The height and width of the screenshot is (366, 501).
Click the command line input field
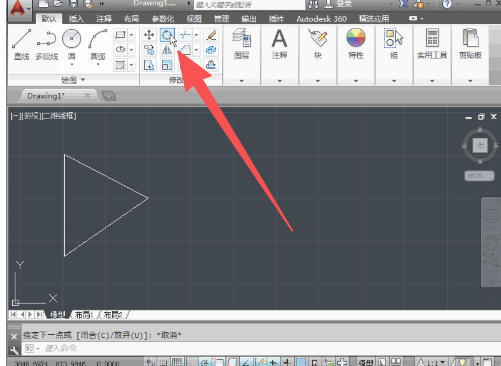pos(260,349)
